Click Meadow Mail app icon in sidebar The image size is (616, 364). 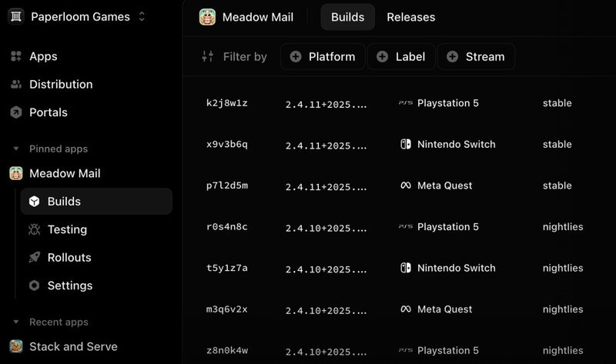pyautogui.click(x=16, y=173)
